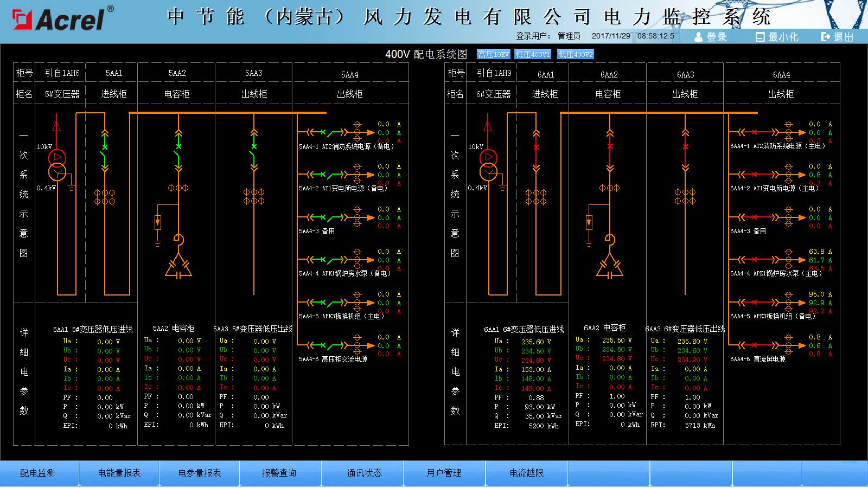Click the 最小化 button text
The height and width of the screenshot is (488, 868).
pos(783,37)
